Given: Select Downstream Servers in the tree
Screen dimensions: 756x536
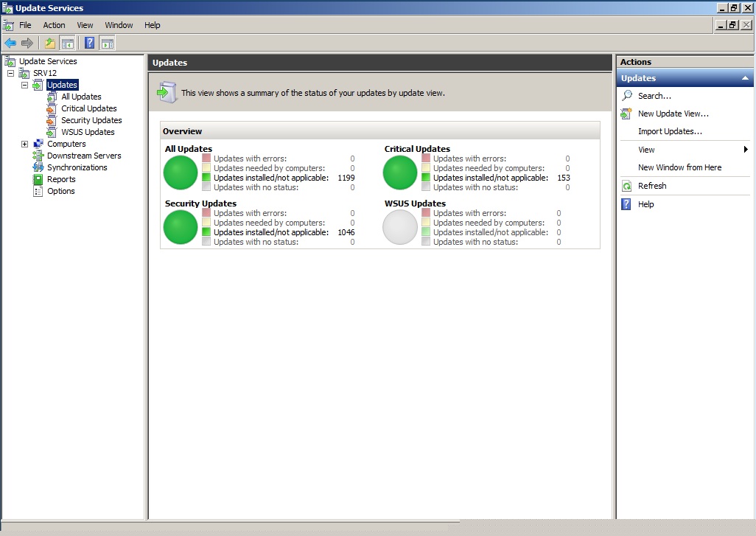Looking at the screenshot, I should (x=84, y=156).
